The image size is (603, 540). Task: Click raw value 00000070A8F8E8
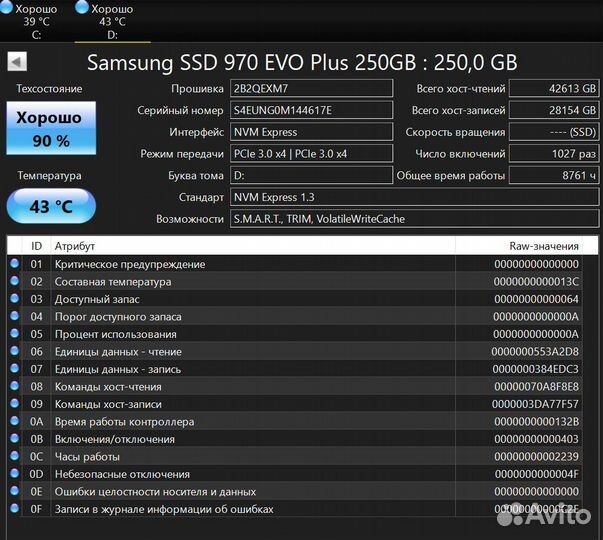click(x=536, y=387)
